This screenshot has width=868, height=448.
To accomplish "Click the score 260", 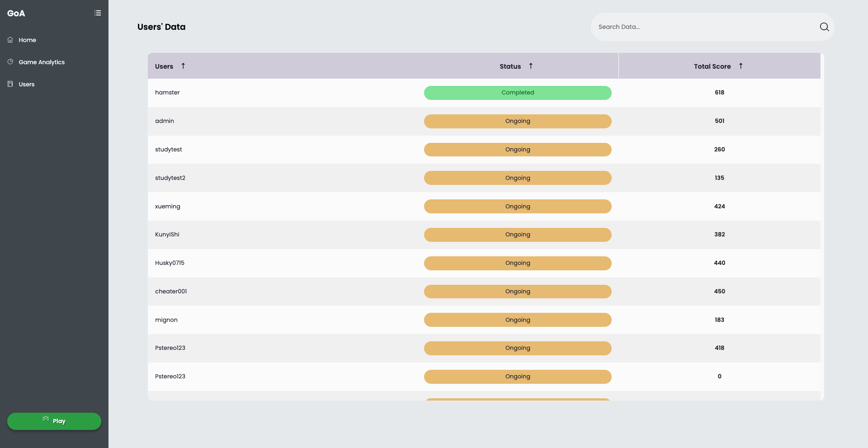I will click(x=720, y=150).
